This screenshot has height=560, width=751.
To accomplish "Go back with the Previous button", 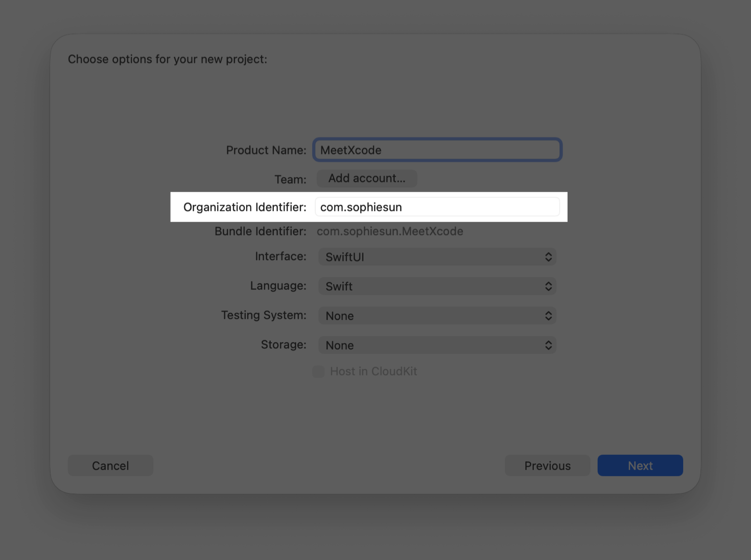I will pyautogui.click(x=547, y=465).
